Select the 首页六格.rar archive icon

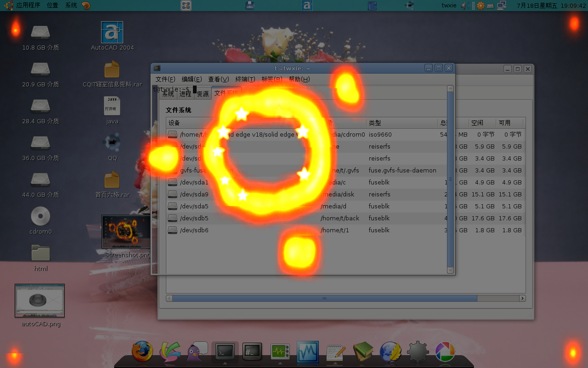click(112, 179)
